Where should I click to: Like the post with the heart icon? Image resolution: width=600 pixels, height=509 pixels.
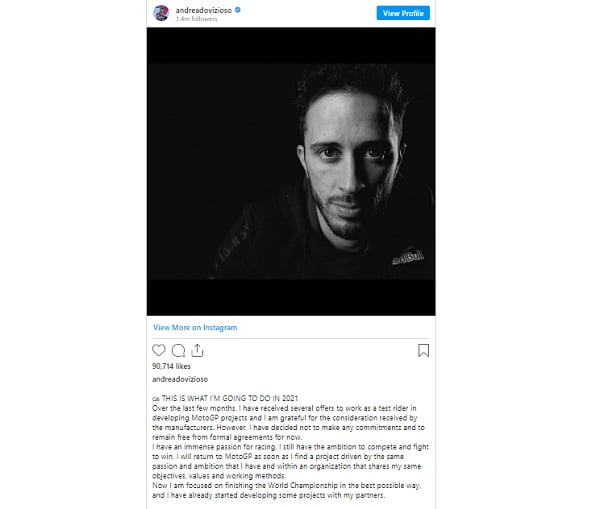coord(158,350)
